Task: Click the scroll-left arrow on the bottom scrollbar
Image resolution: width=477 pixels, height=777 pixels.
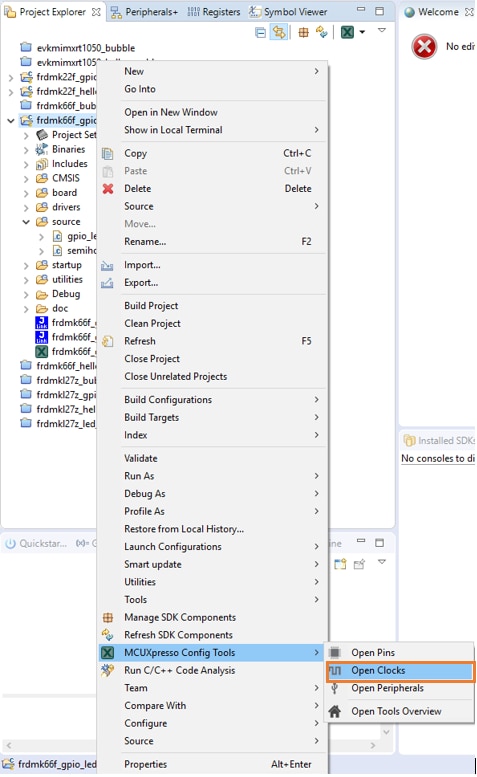Action: click(x=8, y=745)
